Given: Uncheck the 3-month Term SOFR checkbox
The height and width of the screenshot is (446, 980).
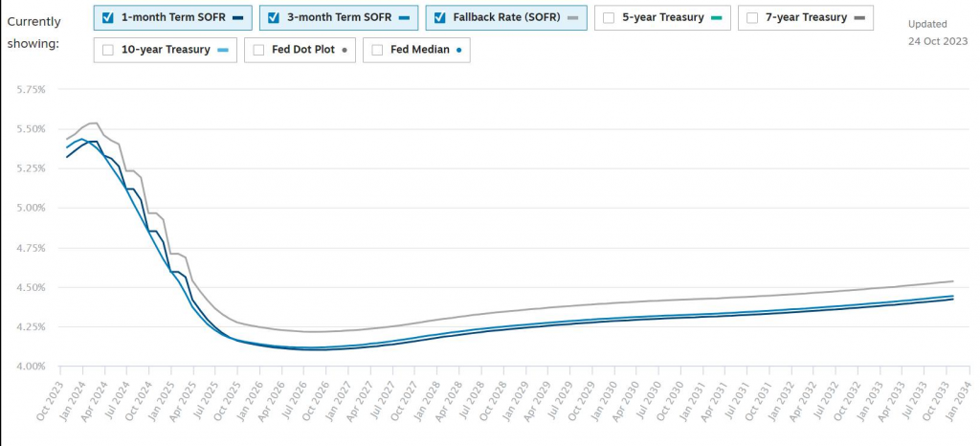Looking at the screenshot, I should pyautogui.click(x=274, y=17).
